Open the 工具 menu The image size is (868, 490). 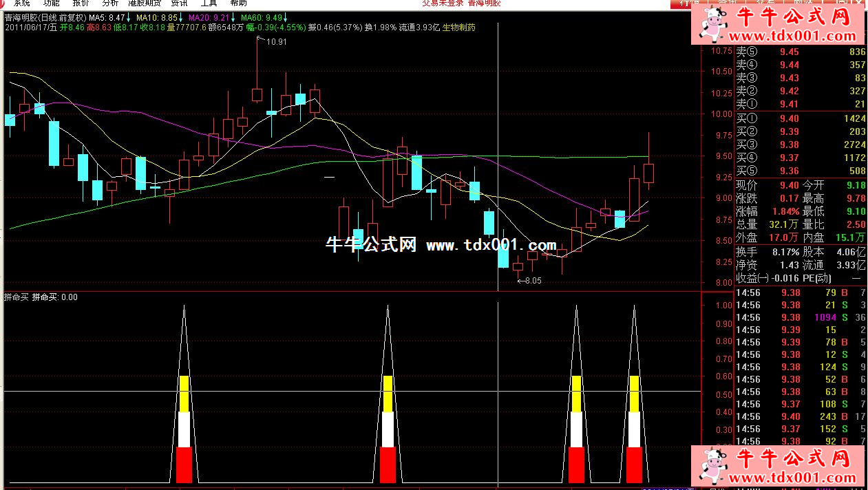[209, 3]
